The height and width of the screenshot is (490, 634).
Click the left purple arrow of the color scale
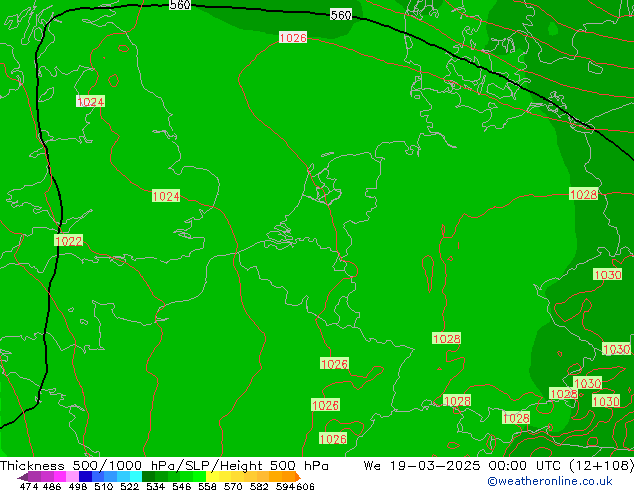(x=23, y=477)
